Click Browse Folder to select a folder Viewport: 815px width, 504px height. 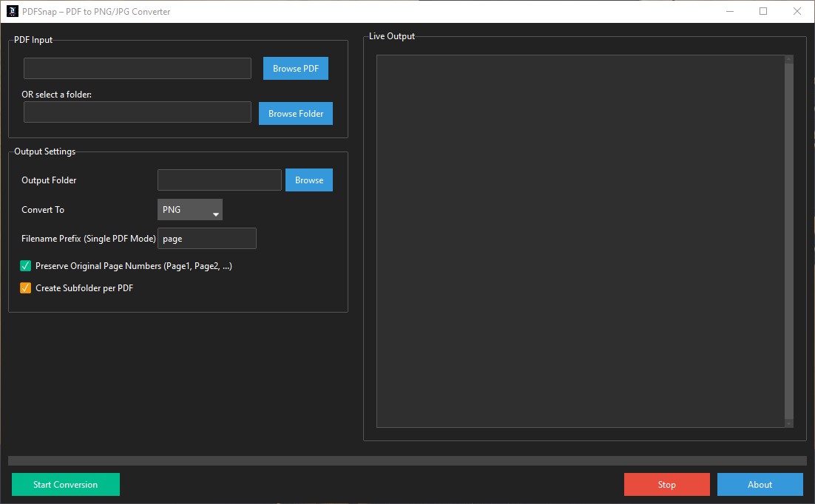click(x=295, y=113)
